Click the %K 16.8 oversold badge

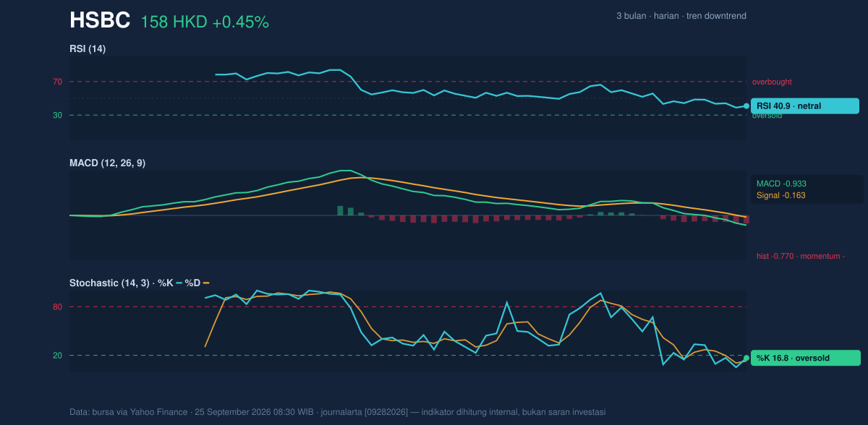point(806,358)
